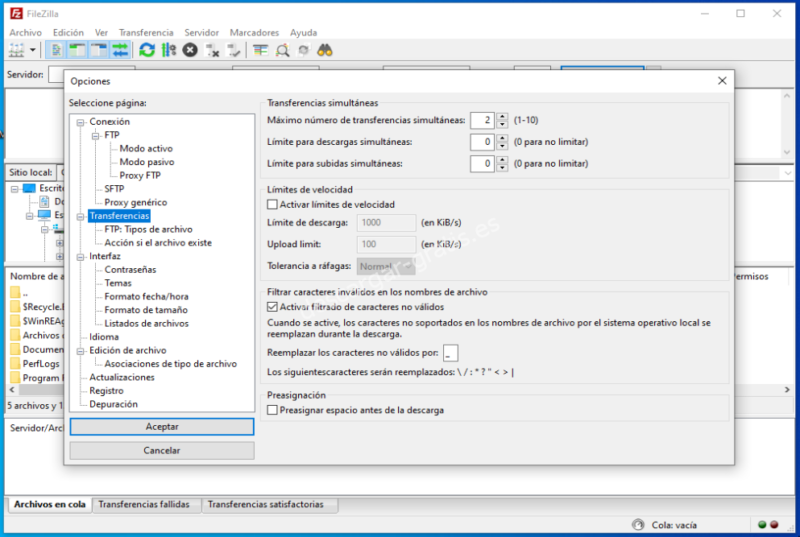Decrease simultaneous downloads limit spinner
The image size is (800, 537).
click(502, 146)
